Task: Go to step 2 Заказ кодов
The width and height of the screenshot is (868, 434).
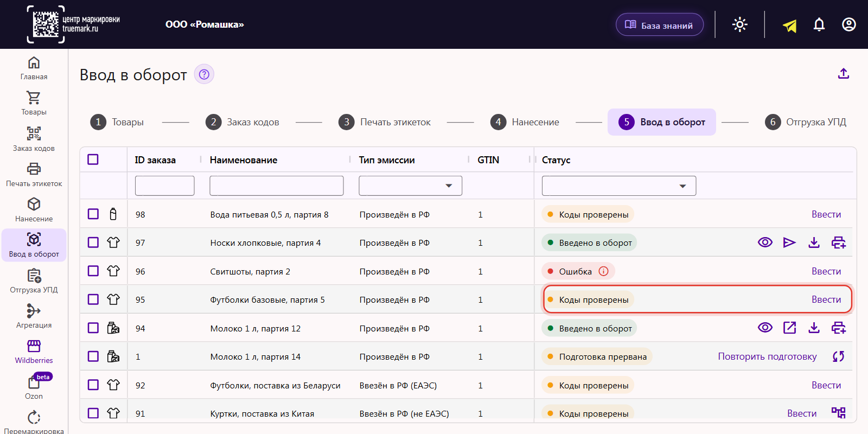Action: 242,122
